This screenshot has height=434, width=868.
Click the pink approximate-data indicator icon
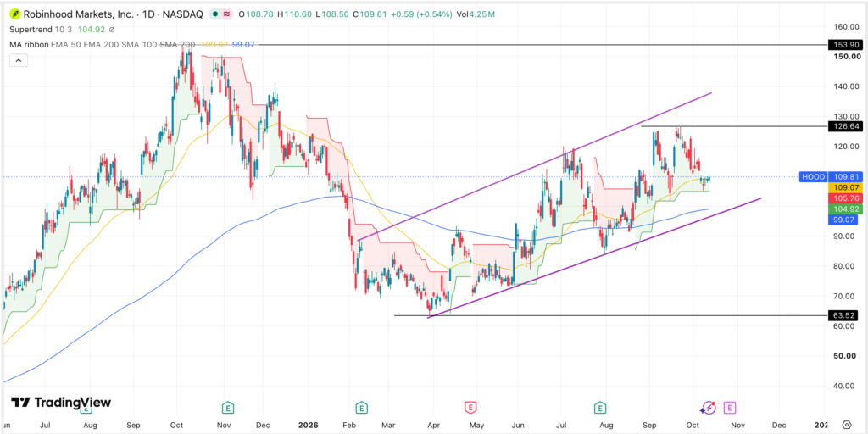point(226,15)
